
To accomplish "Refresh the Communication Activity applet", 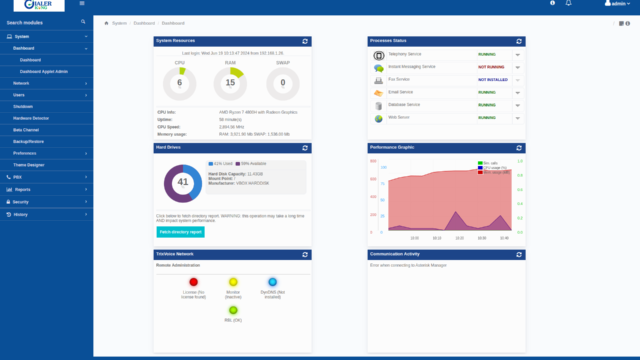I will [x=519, y=255].
